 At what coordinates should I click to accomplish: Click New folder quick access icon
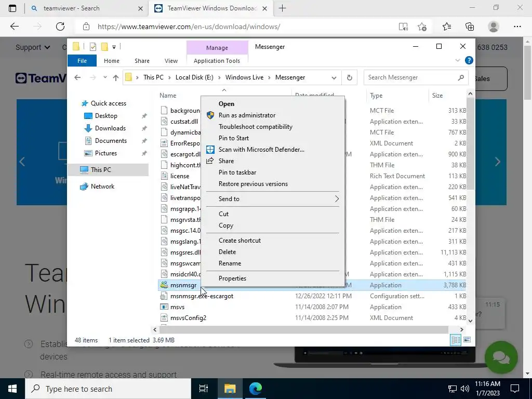coord(105,47)
